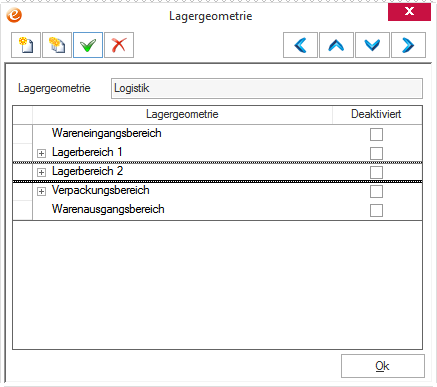
Task: Click the Deaktiviert column header
Action: [x=377, y=115]
